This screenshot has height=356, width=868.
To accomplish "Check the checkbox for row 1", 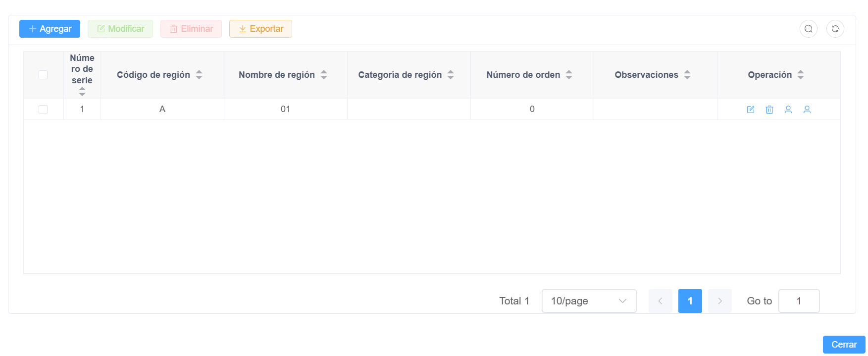I will tap(43, 110).
